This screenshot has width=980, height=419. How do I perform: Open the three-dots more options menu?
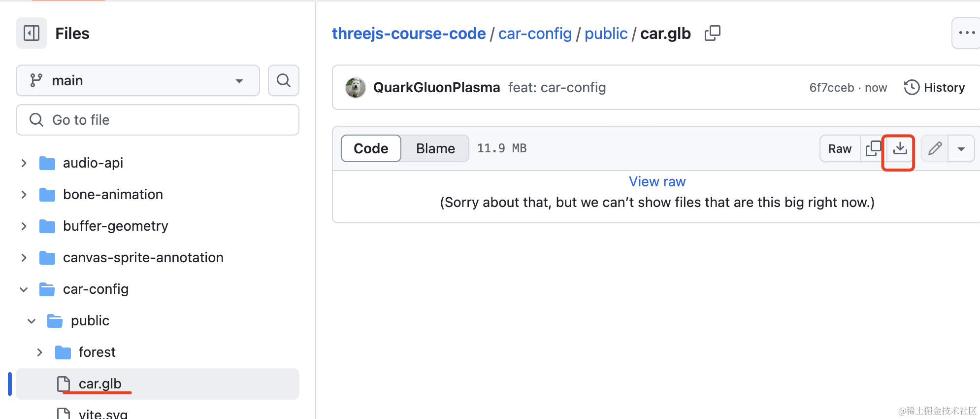point(966,33)
